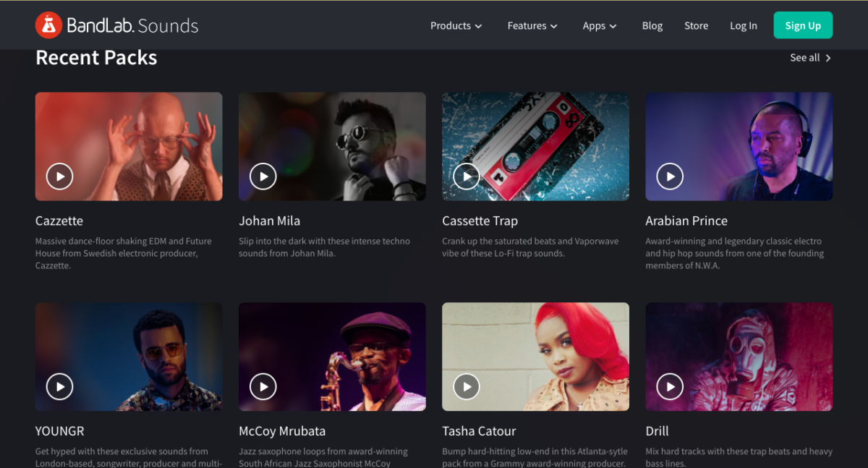Click the BandLab flask logo icon

pyautogui.click(x=48, y=25)
